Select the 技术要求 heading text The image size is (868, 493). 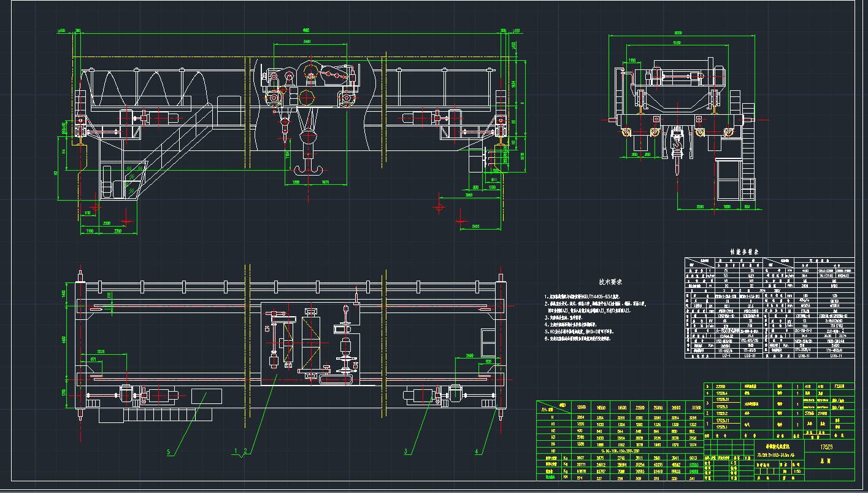[611, 282]
